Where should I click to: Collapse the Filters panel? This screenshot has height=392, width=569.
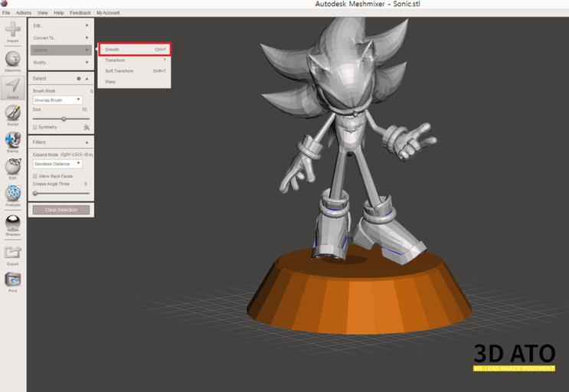click(x=87, y=142)
